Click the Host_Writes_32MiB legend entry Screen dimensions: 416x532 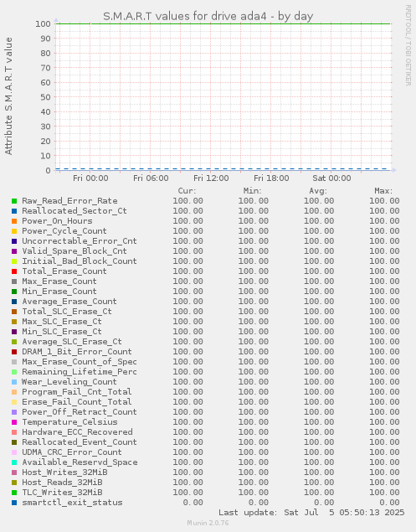64,473
